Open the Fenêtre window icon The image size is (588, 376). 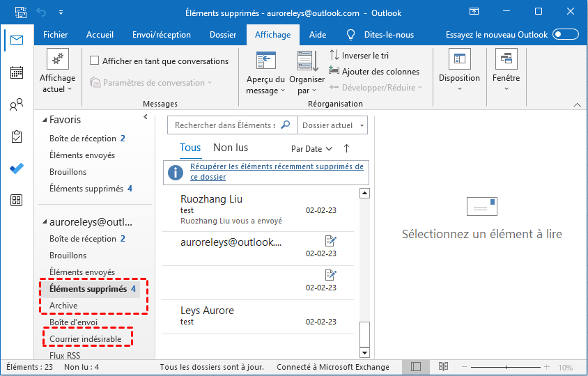coord(506,59)
